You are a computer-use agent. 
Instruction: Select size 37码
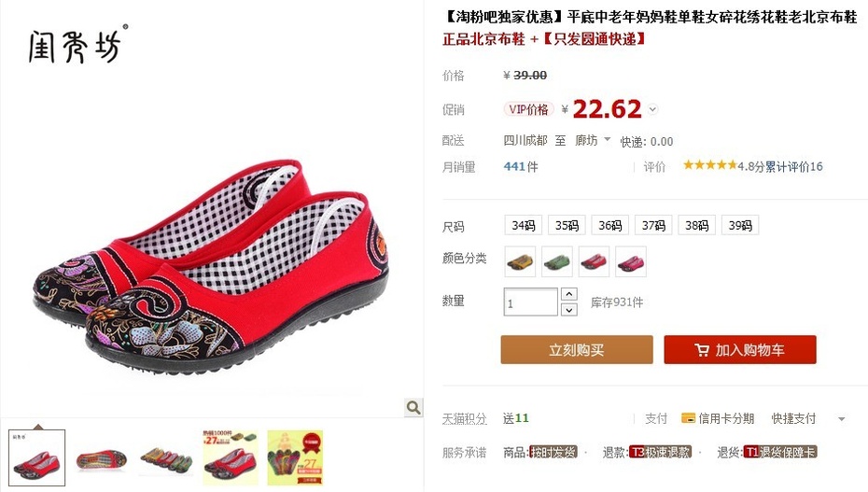coord(653,225)
